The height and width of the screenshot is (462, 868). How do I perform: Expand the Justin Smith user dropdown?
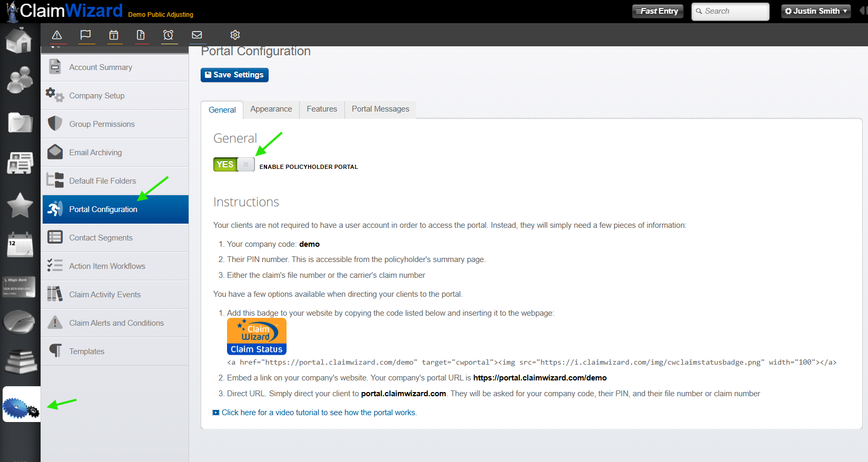click(x=816, y=11)
